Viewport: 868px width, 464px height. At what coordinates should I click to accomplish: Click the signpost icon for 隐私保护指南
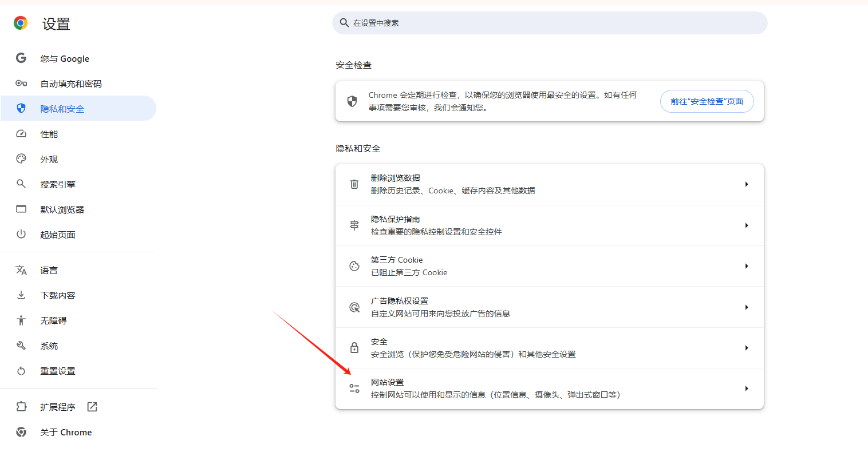pyautogui.click(x=354, y=225)
